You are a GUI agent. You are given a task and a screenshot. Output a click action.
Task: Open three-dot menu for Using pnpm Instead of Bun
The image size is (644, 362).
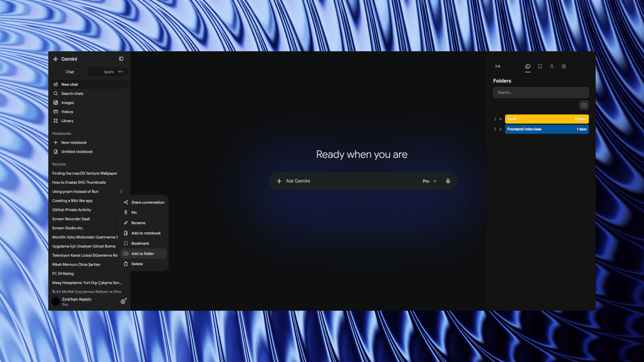coord(121,191)
